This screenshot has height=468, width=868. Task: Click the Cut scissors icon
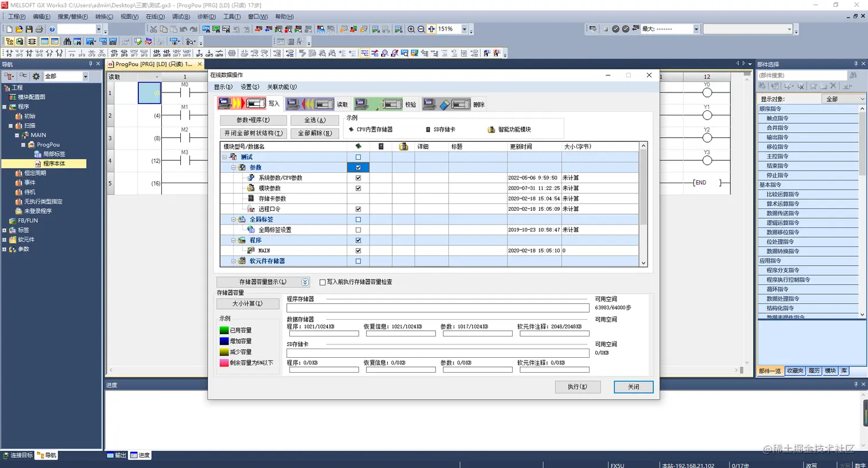(x=153, y=29)
